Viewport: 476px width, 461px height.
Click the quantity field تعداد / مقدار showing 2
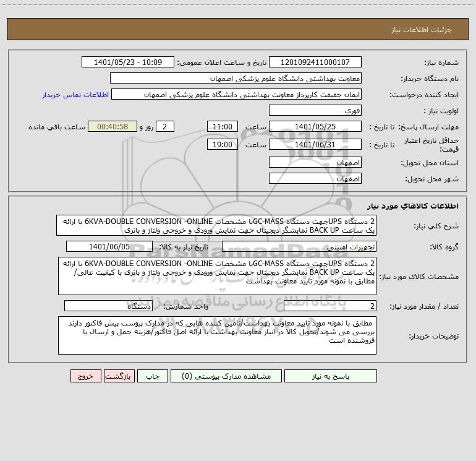(x=330, y=306)
